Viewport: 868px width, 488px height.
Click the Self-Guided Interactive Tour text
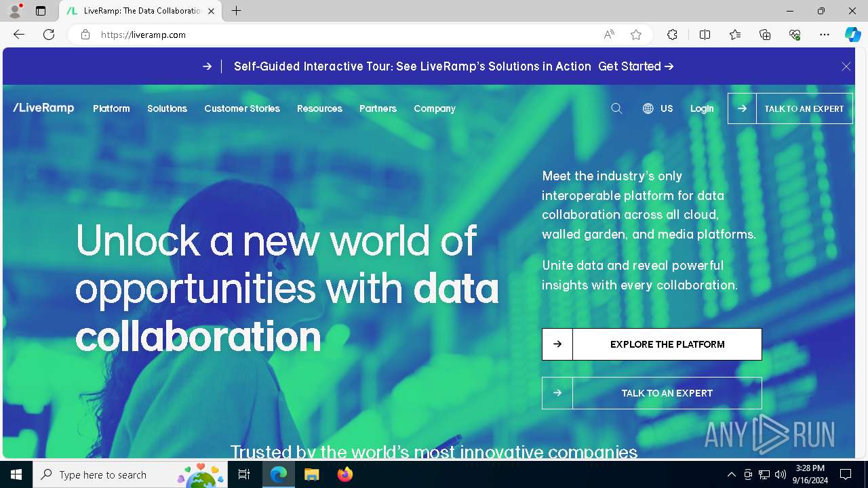tap(412, 66)
